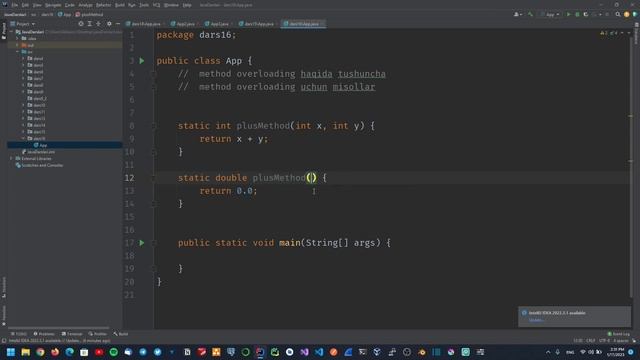This screenshot has height=360, width=640.
Task: Open Firefox from the taskbar
Action: click(55, 352)
